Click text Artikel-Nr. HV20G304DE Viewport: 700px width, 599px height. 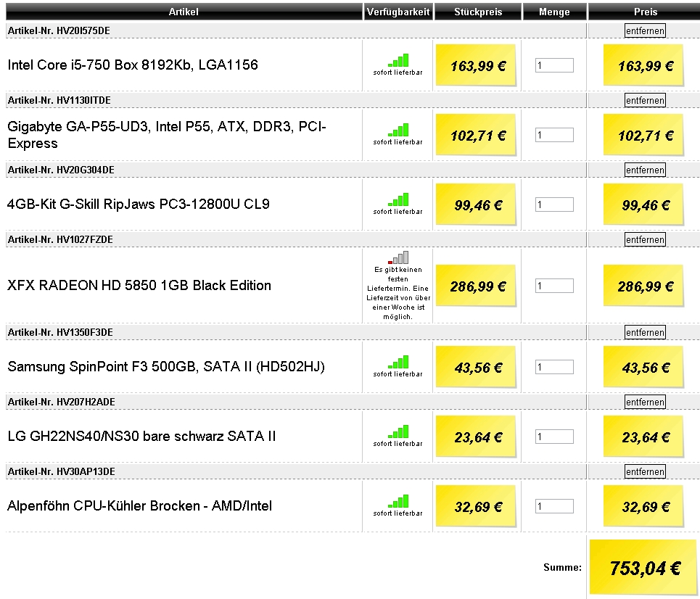tap(61, 170)
